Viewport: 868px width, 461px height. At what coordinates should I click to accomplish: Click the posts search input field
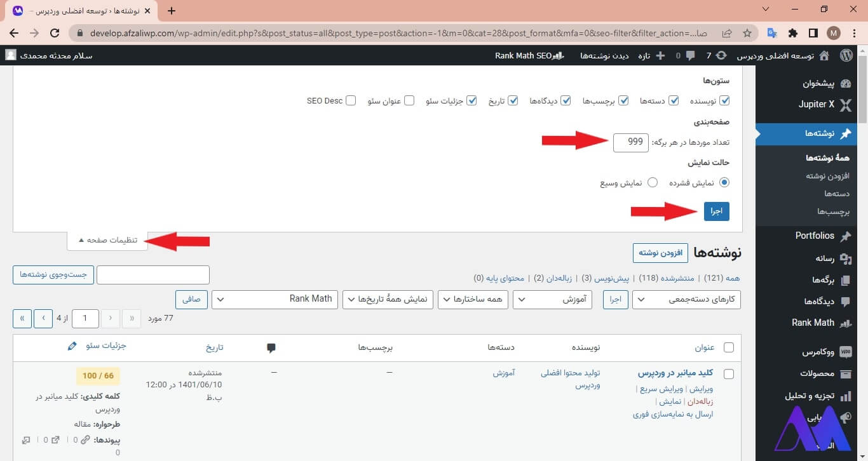click(153, 274)
